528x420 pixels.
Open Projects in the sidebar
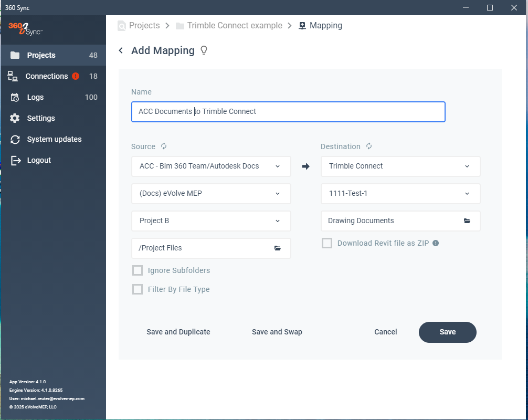pyautogui.click(x=54, y=55)
